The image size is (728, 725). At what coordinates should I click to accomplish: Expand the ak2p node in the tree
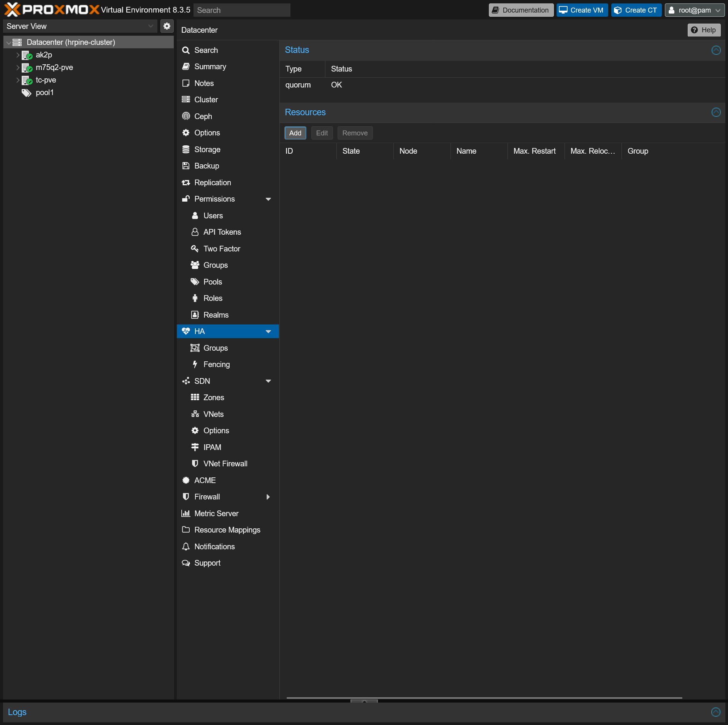click(17, 55)
